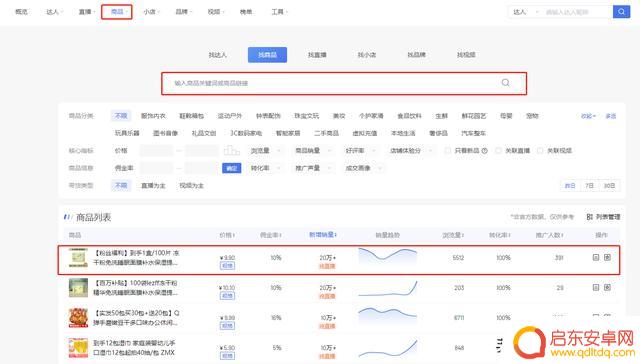Image resolution: width=640 pixels, height=364 pixels.
Task: Select the 视频为主 type filter
Action: click(191, 185)
